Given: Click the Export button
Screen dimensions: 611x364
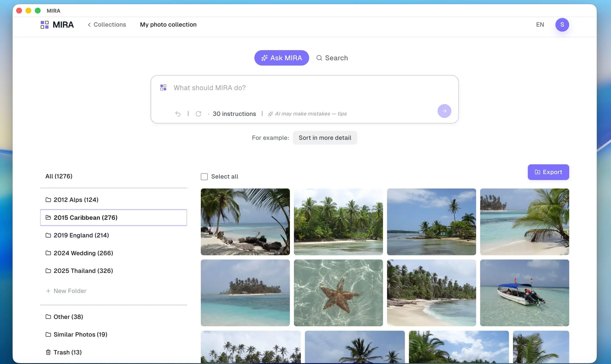Looking at the screenshot, I should (x=548, y=172).
